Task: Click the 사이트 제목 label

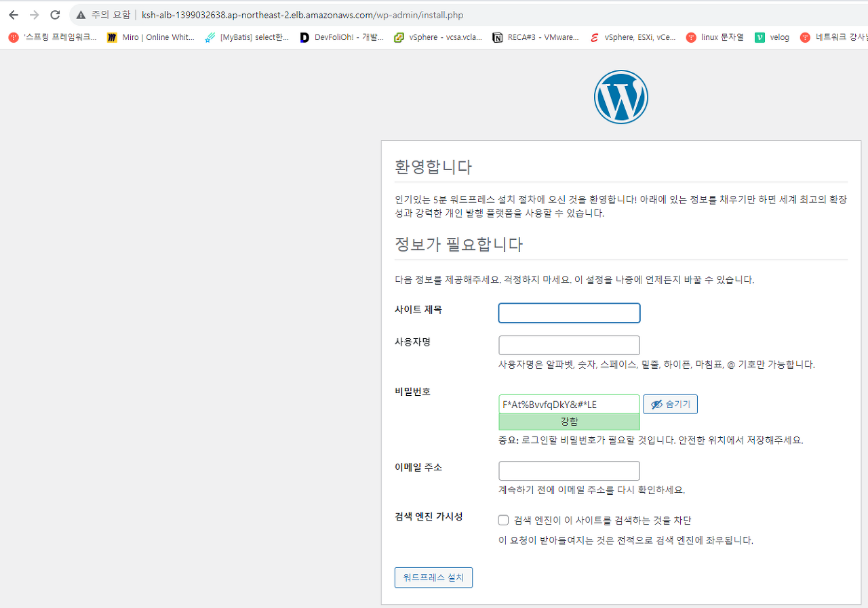Action: pos(418,309)
